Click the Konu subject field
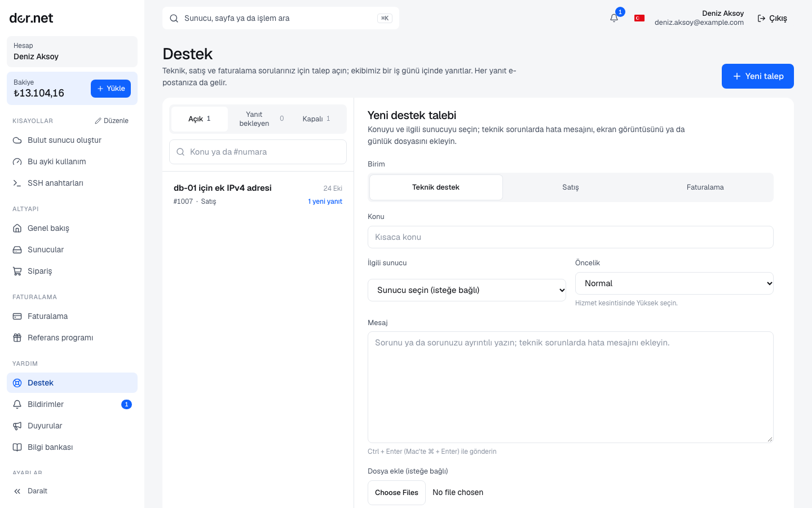Screen dimensions: 812x508 tap(571, 237)
